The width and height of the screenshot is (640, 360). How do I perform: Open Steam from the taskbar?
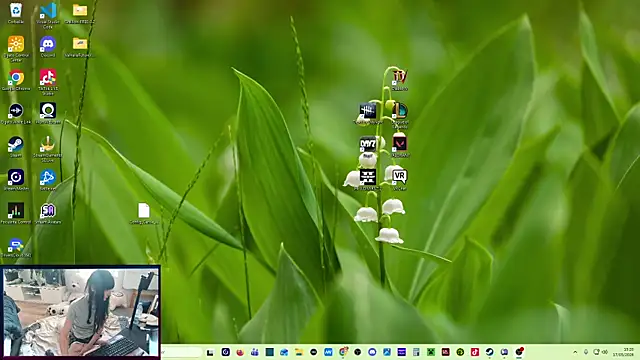(489, 352)
